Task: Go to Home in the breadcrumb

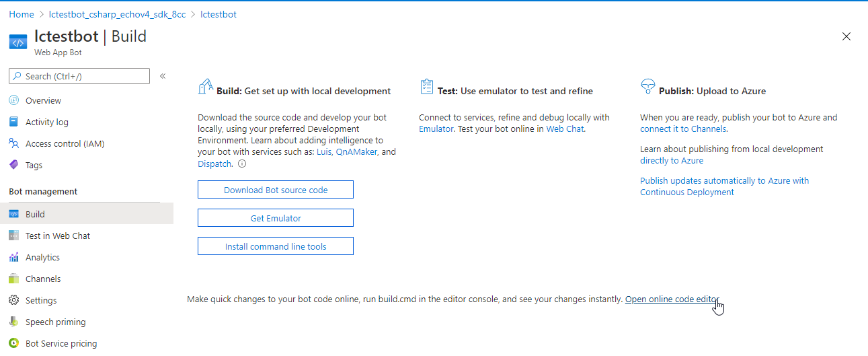Action: point(22,14)
